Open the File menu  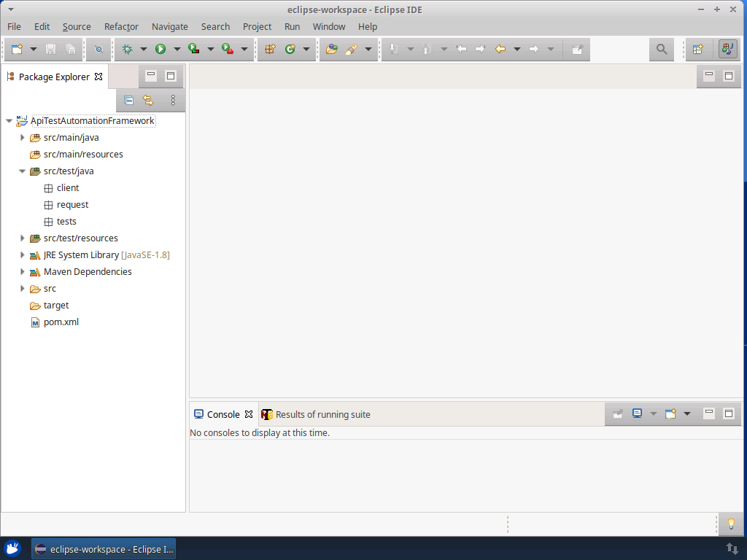pyautogui.click(x=14, y=27)
